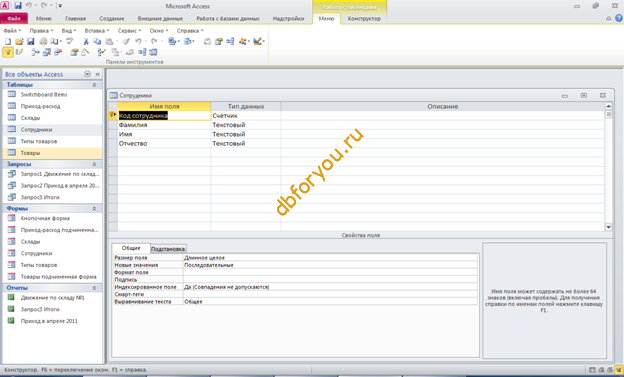Click the Paste clipboard icon
The height and width of the screenshot is (377, 624).
[109, 41]
